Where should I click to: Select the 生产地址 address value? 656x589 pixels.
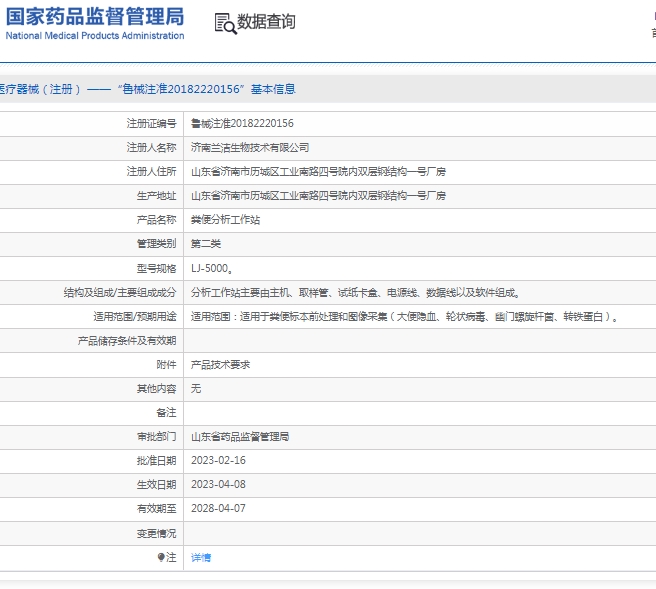(x=318, y=195)
